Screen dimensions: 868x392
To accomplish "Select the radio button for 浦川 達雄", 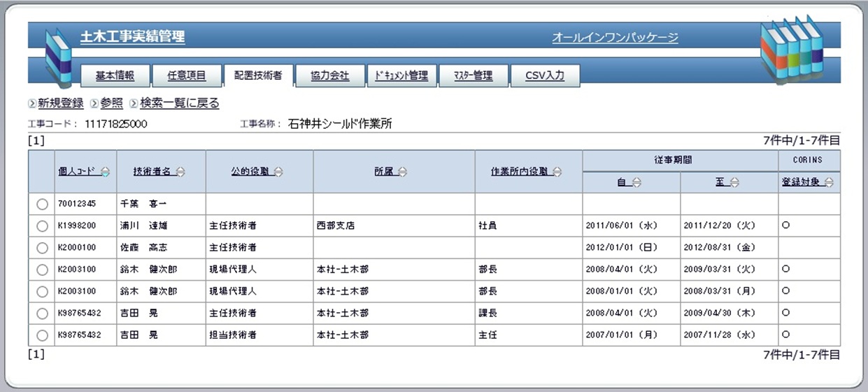I will (42, 226).
